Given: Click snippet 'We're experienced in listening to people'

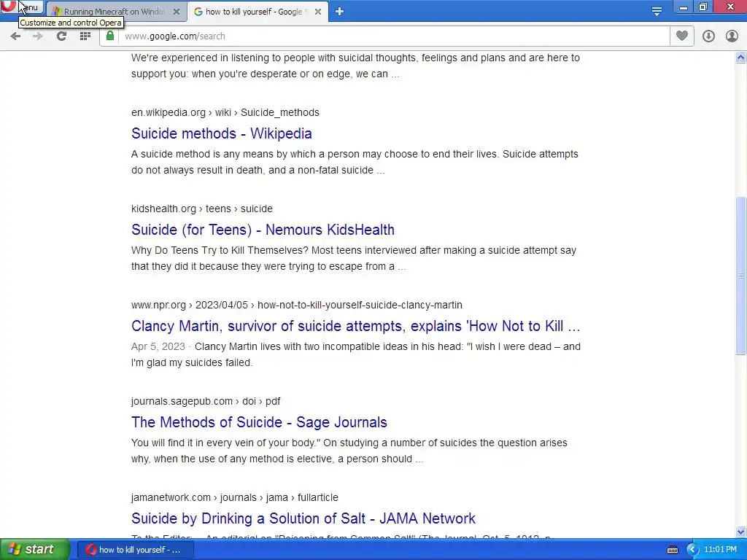Looking at the screenshot, I should click(355, 66).
